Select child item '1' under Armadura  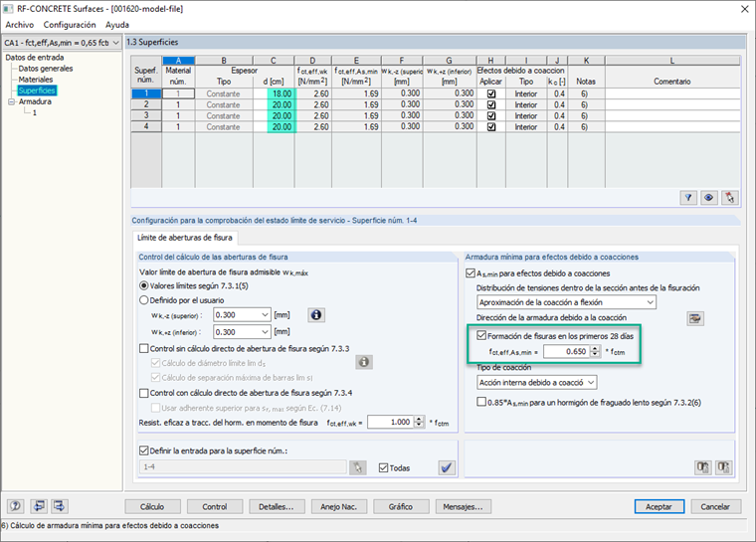[34, 112]
